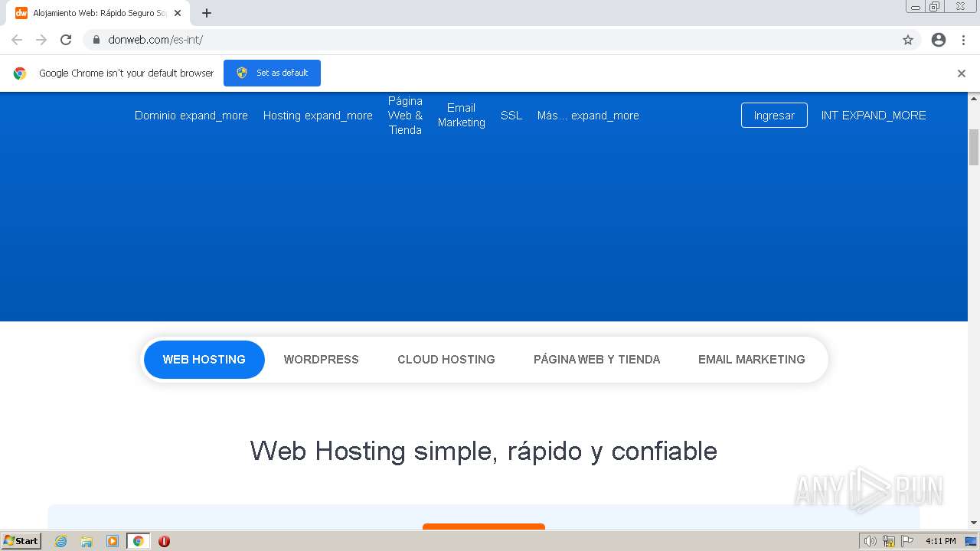Switch to PÁGINA WEB Y TIENDA tab
980x551 pixels.
[596, 360]
